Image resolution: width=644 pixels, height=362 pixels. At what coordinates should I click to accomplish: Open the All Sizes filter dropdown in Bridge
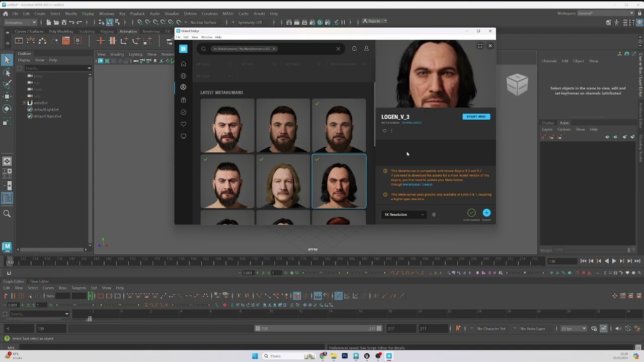click(259, 64)
